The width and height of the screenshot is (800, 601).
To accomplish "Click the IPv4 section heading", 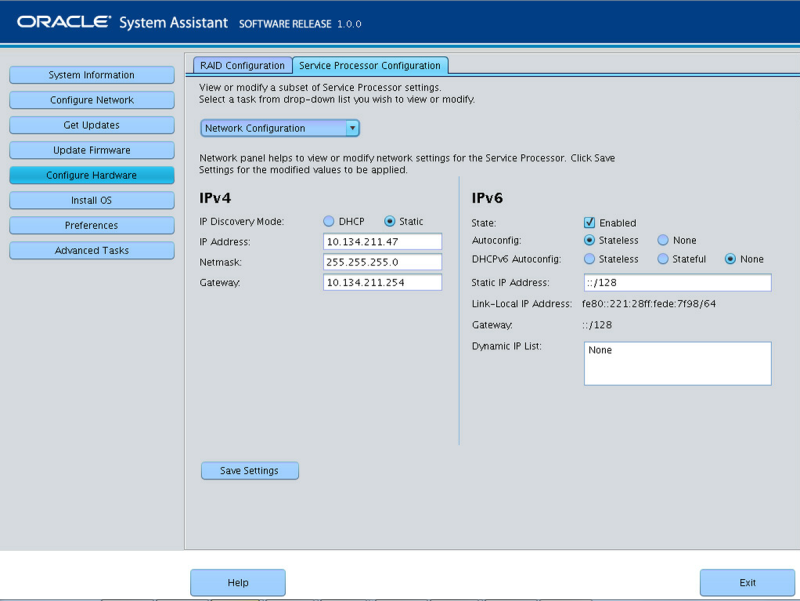I will 215,198.
